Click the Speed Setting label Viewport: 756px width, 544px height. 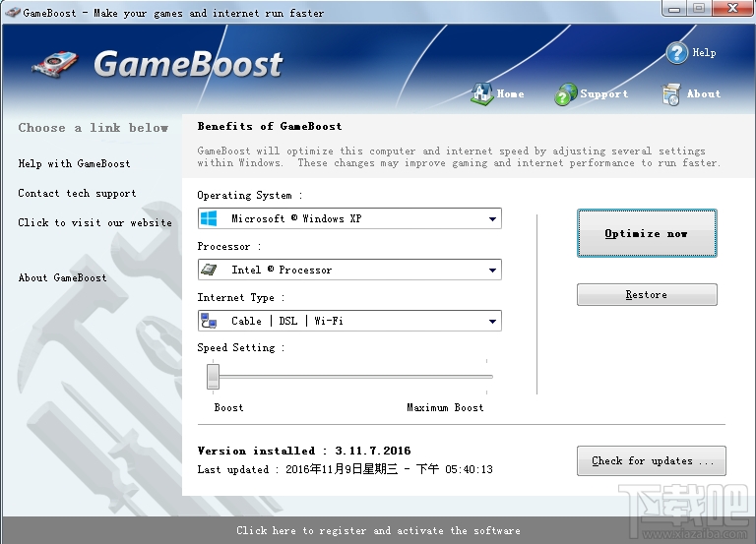240,347
